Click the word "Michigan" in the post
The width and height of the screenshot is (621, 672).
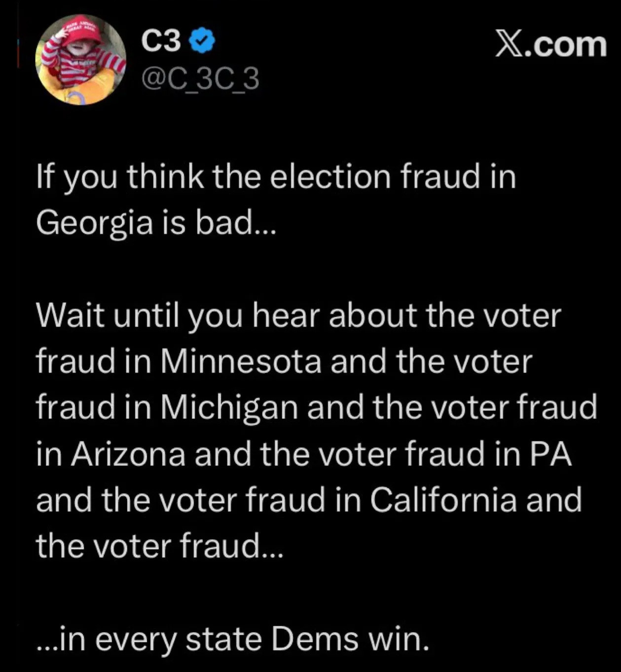point(229,408)
